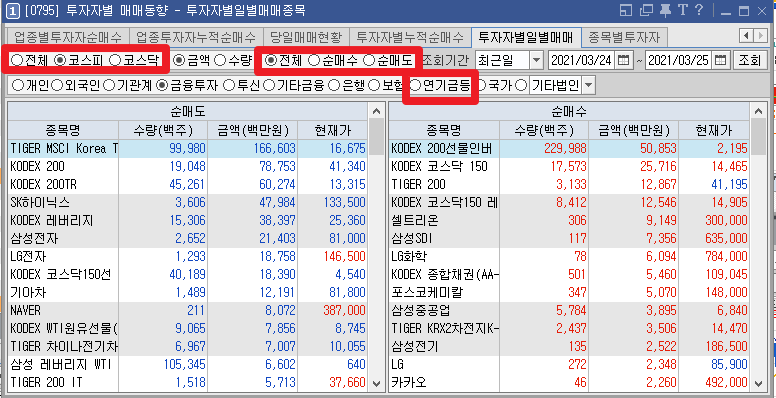The width and height of the screenshot is (776, 398).
Task: Open help with the question mark icon
Action: click(699, 10)
